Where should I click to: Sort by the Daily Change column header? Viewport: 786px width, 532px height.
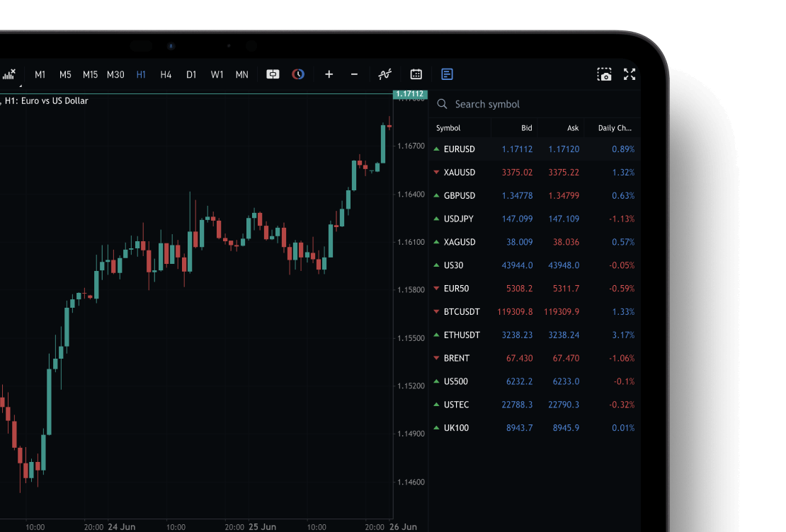[x=614, y=128]
